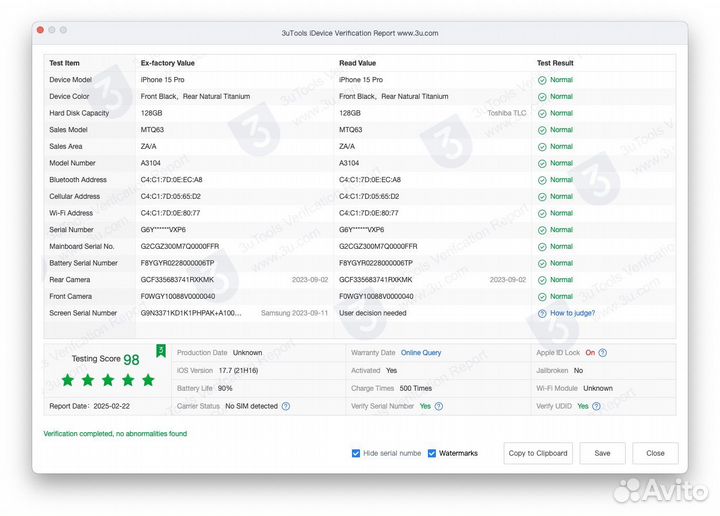Click the Ex-factory Value column header
This screenshot has height=516, width=720.
coord(167,63)
